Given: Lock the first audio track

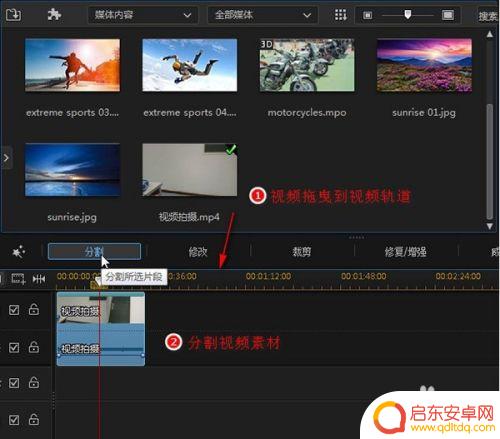Looking at the screenshot, I should [34, 347].
